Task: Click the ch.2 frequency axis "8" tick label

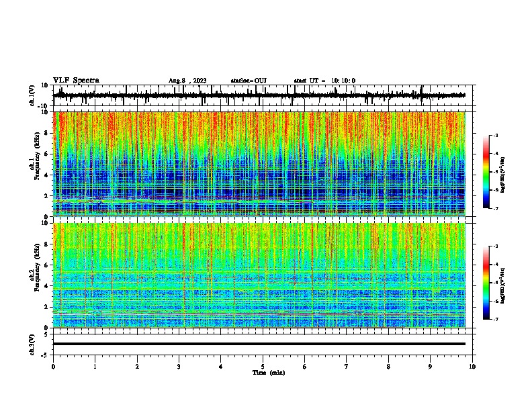Action: coord(46,244)
